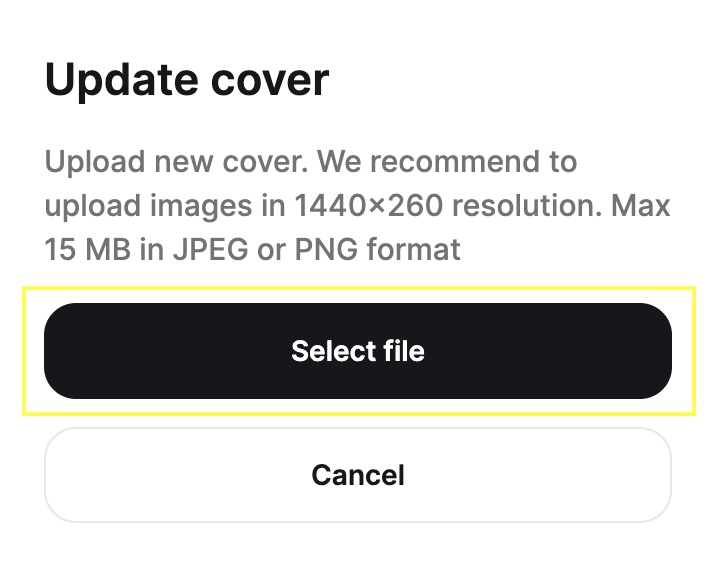Open the file picker via Select file
Viewport: 724px width, 570px height.
[358, 351]
